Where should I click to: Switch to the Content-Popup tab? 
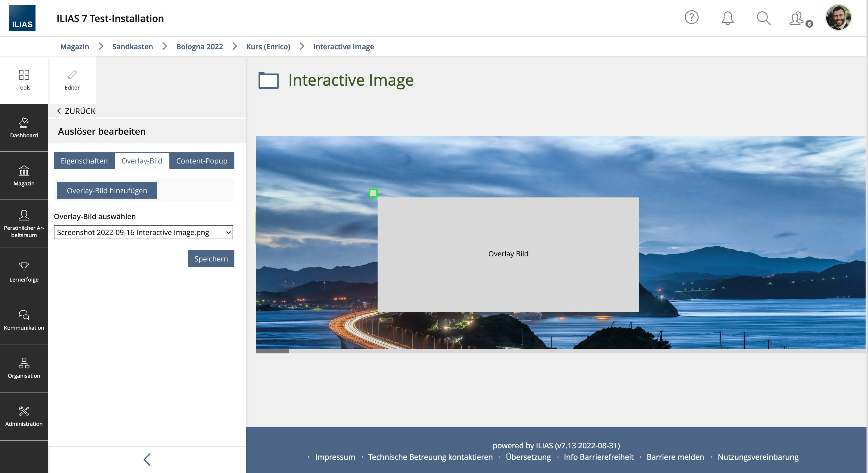point(202,161)
